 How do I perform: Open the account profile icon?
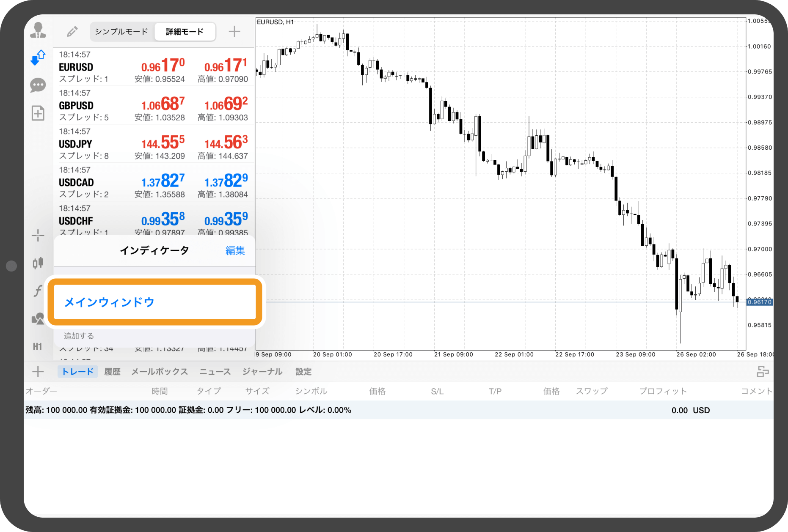[x=38, y=30]
